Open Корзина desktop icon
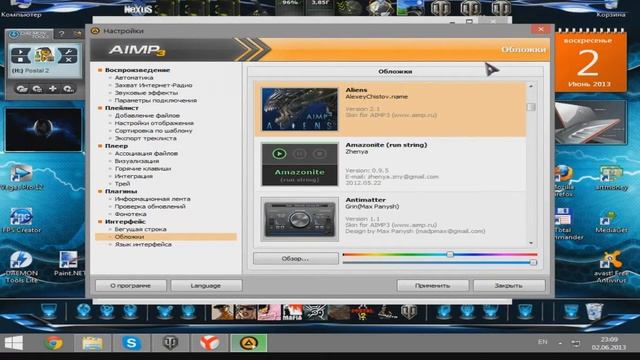This screenshot has width=640, height=360. click(611, 9)
